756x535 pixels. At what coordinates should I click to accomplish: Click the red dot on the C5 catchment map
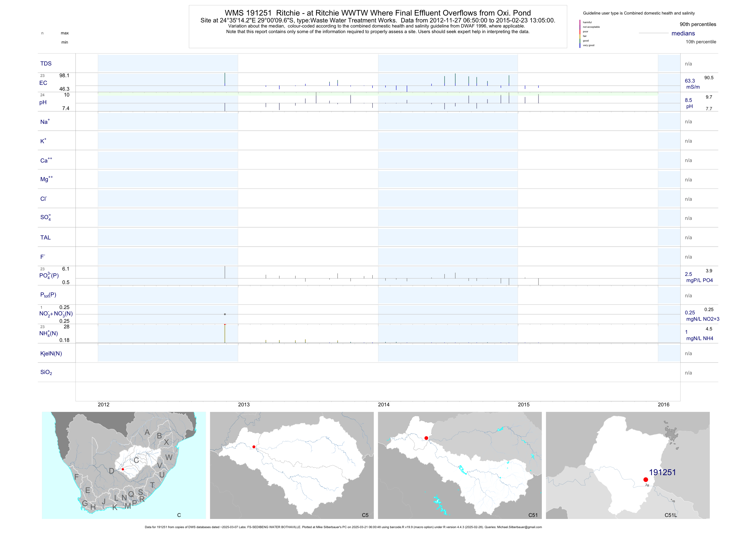coord(254,447)
